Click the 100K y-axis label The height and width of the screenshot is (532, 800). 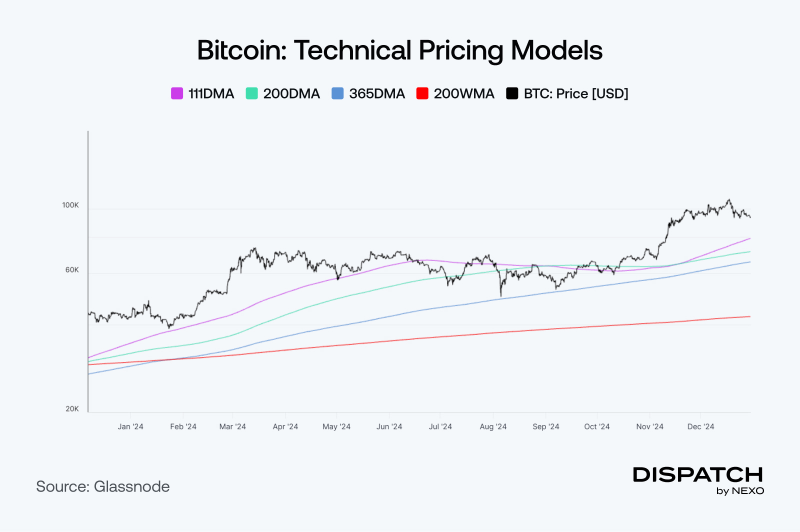click(x=70, y=205)
